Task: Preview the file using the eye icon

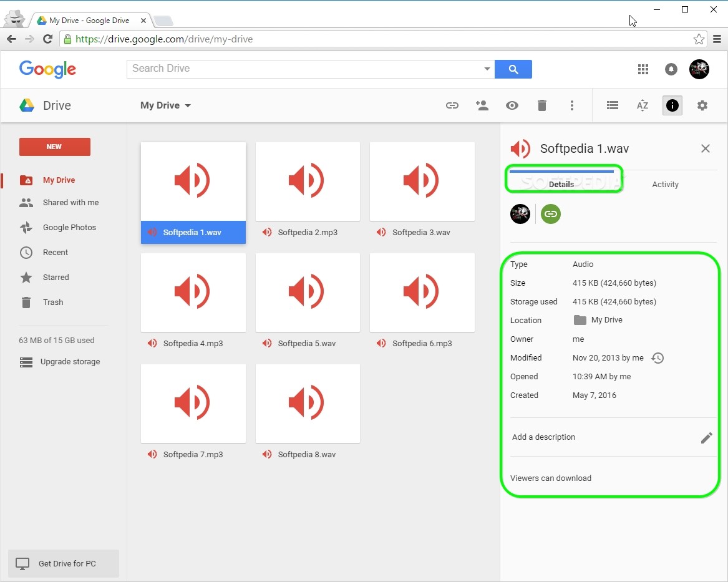Action: pos(512,105)
